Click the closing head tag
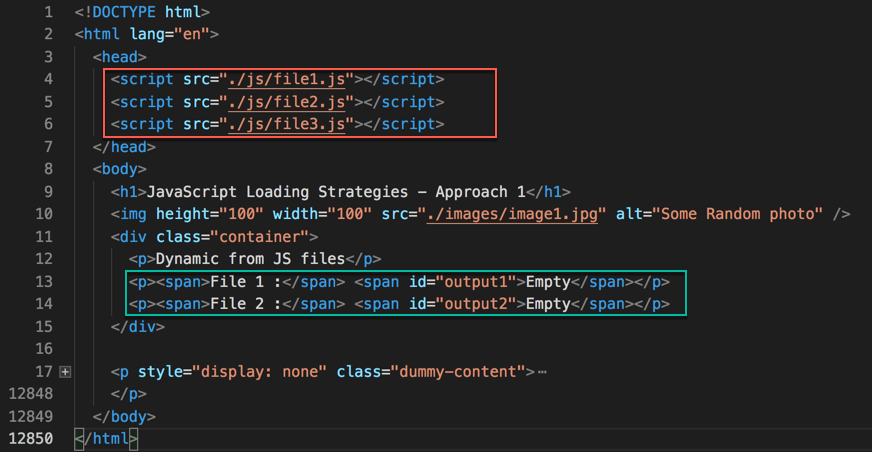The height and width of the screenshot is (452, 872). 124,147
